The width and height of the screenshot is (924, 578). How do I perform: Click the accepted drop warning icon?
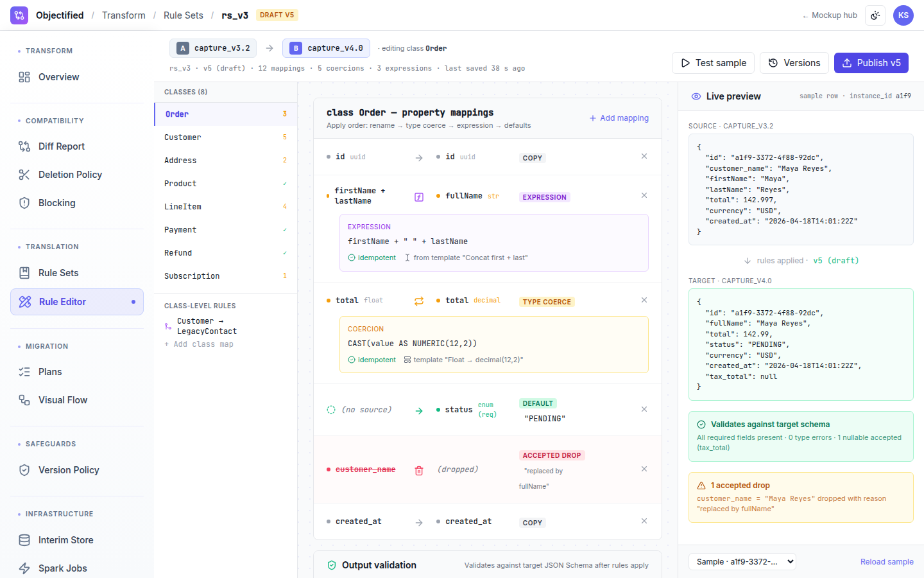coord(701,486)
